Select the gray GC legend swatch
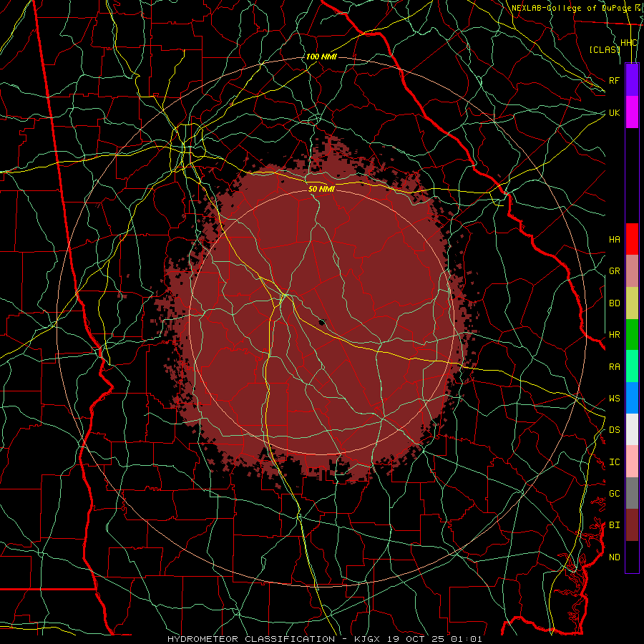Screen dimensions: 644x644 pyautogui.click(x=632, y=493)
